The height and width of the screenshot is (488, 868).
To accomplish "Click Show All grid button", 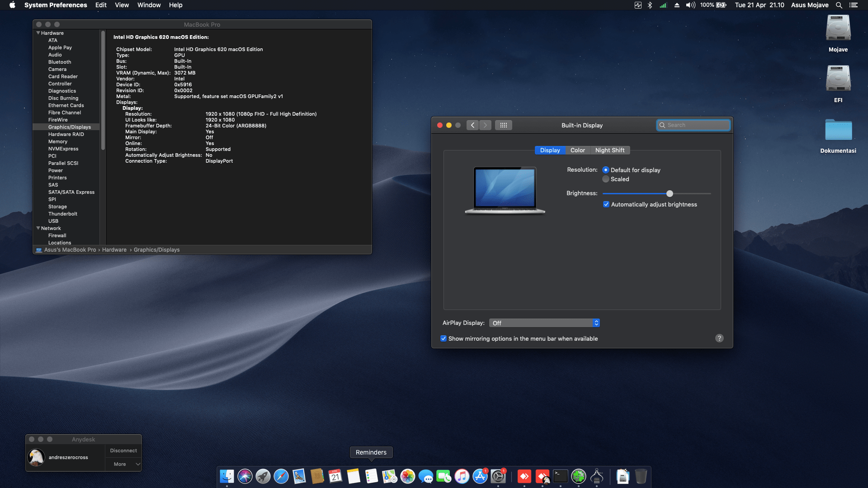I will 504,125.
